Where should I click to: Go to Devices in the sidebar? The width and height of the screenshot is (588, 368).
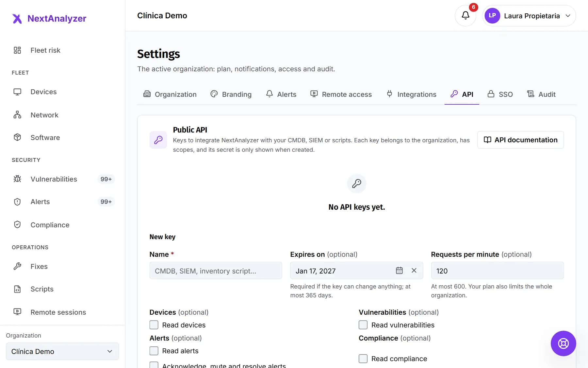(x=62, y=92)
